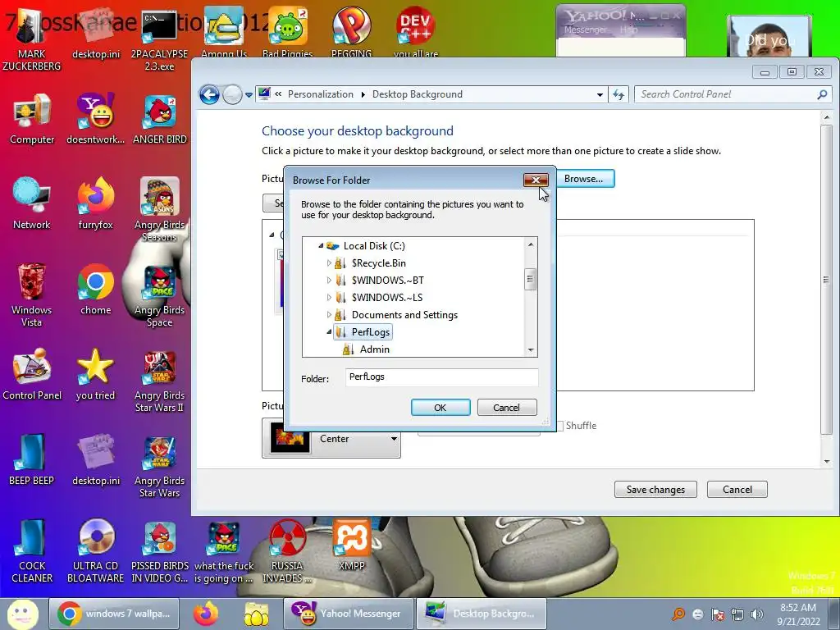
Task: Open the Network desktop icon
Action: [x=32, y=204]
